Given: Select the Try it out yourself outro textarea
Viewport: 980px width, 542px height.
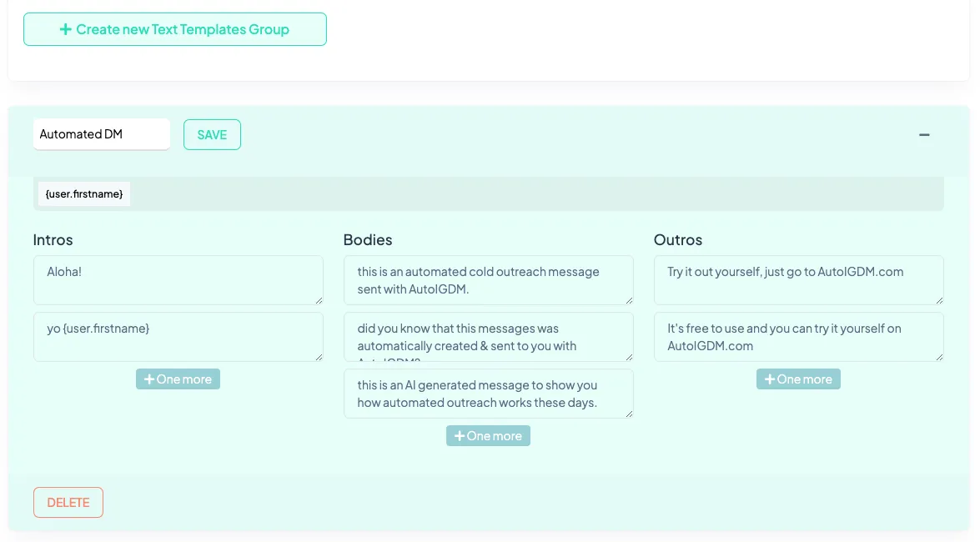Looking at the screenshot, I should tap(798, 279).
